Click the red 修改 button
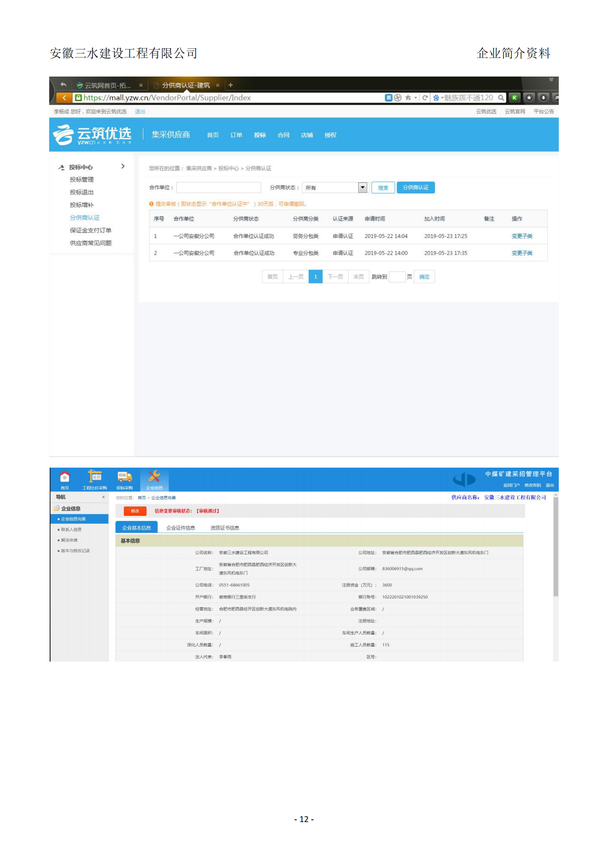The height and width of the screenshot is (868, 614). [x=135, y=511]
